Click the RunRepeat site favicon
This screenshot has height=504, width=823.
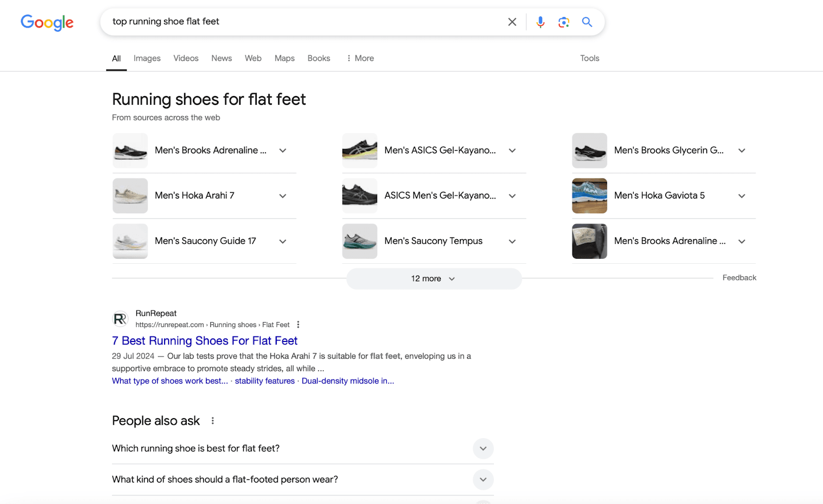coord(120,319)
